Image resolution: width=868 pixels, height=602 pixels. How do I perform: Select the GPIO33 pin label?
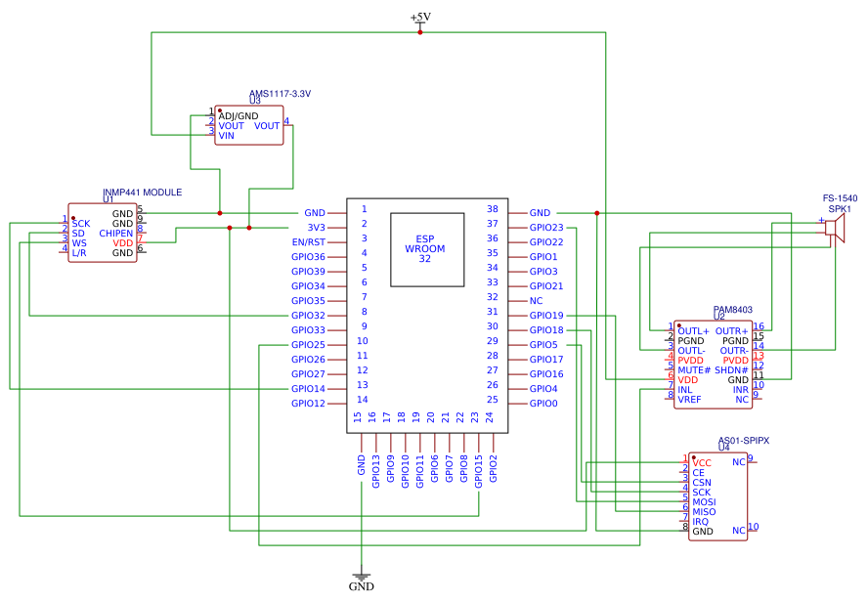pos(308,329)
